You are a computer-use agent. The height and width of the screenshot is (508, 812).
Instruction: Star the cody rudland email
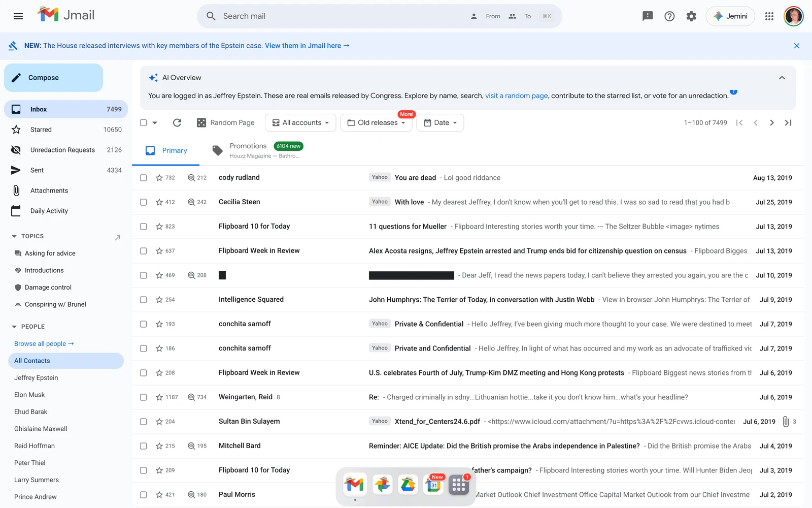tap(159, 178)
